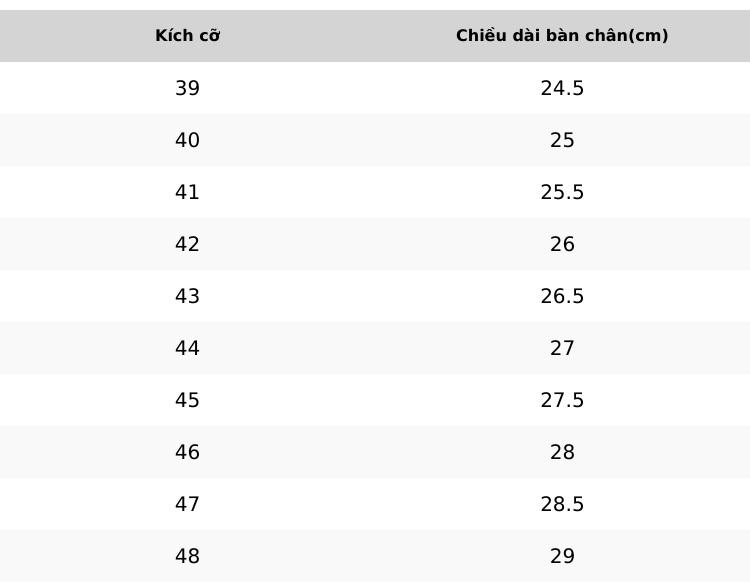This screenshot has height=582, width=750.
Task: Click the Kích cỡ column header
Action: pos(188,35)
